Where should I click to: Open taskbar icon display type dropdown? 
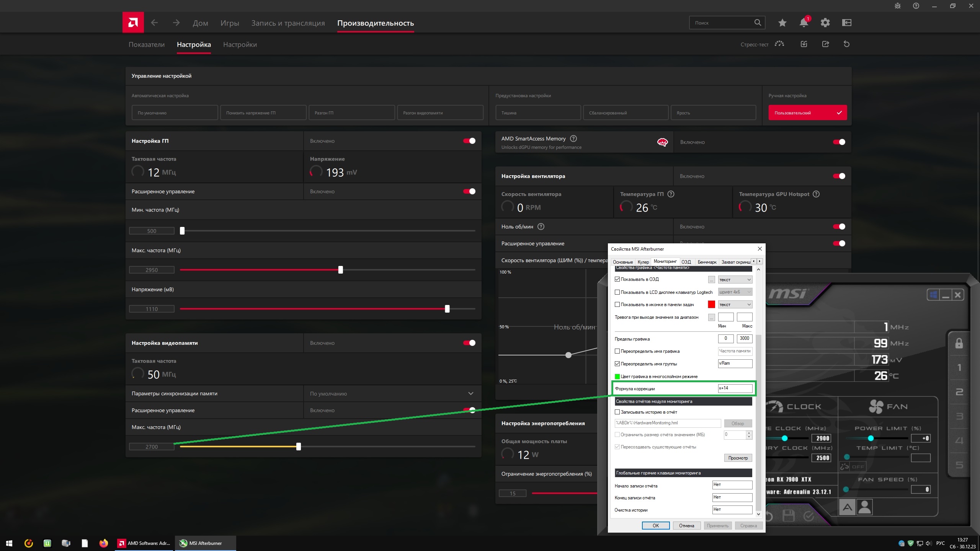point(735,305)
